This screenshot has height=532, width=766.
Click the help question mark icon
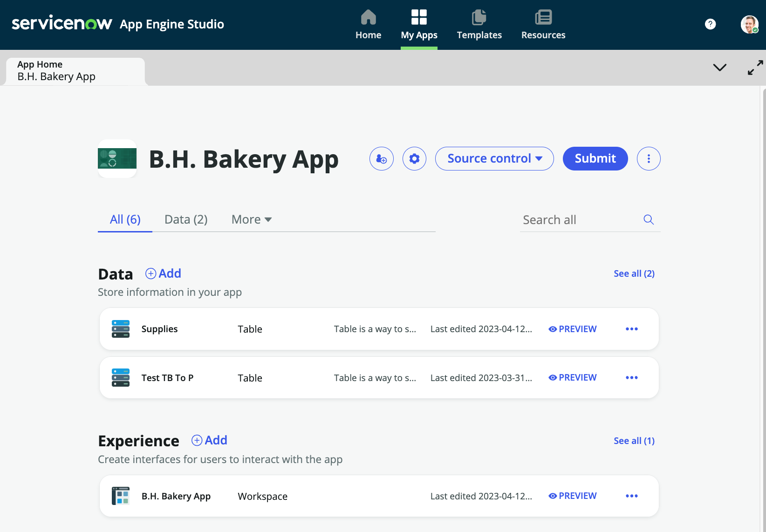[x=710, y=24]
